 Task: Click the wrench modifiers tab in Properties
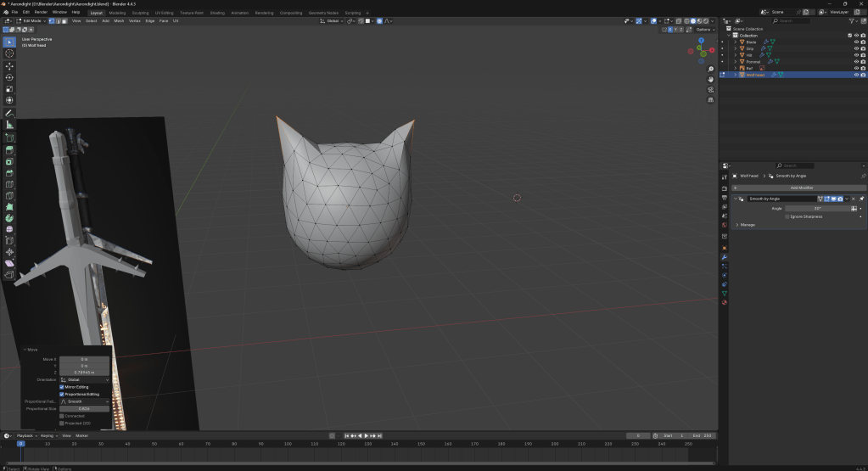pos(725,256)
